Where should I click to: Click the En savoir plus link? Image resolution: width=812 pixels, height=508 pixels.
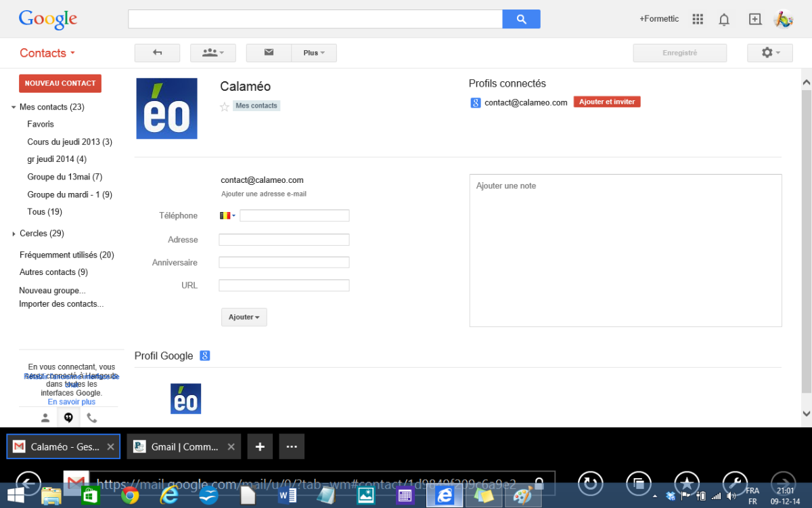point(72,402)
